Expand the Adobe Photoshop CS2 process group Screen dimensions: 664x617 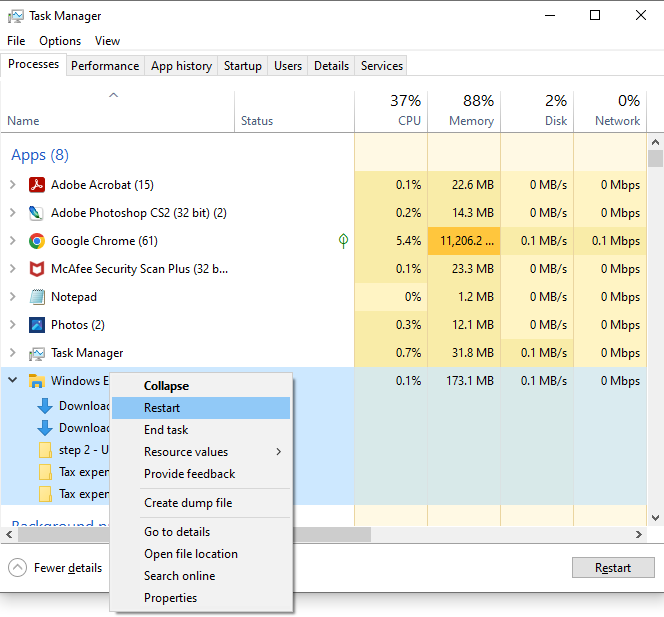click(13, 213)
